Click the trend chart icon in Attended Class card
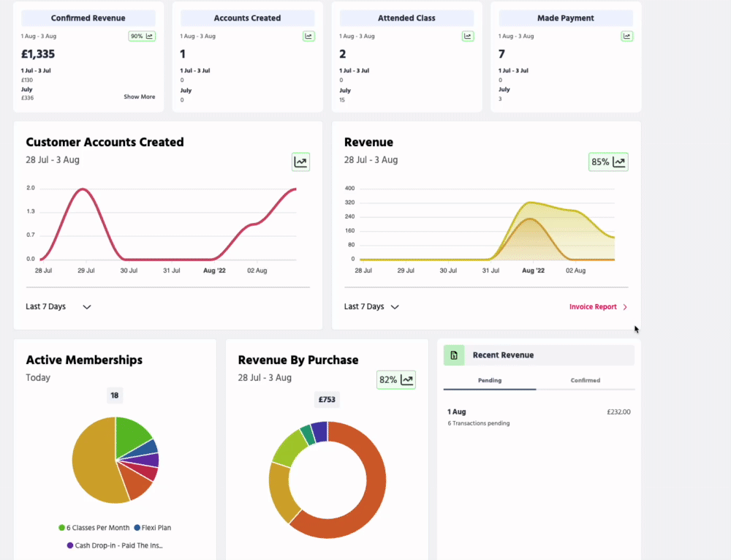Screen dimensions: 731x560 (x=468, y=36)
